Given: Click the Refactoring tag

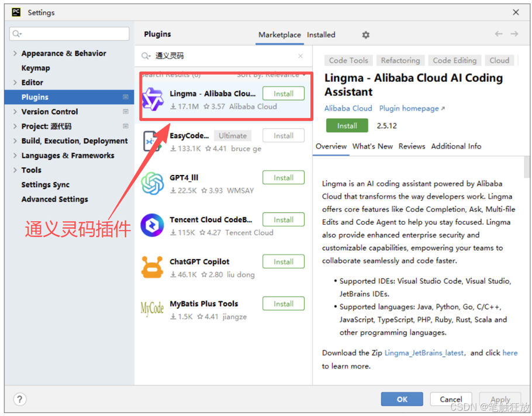Looking at the screenshot, I should coord(400,60).
